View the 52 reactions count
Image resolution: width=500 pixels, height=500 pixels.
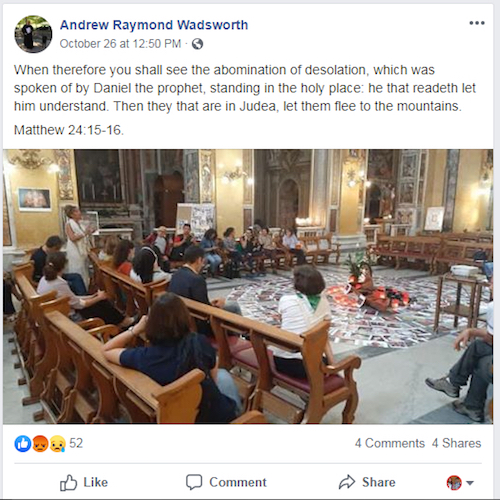(x=76, y=443)
